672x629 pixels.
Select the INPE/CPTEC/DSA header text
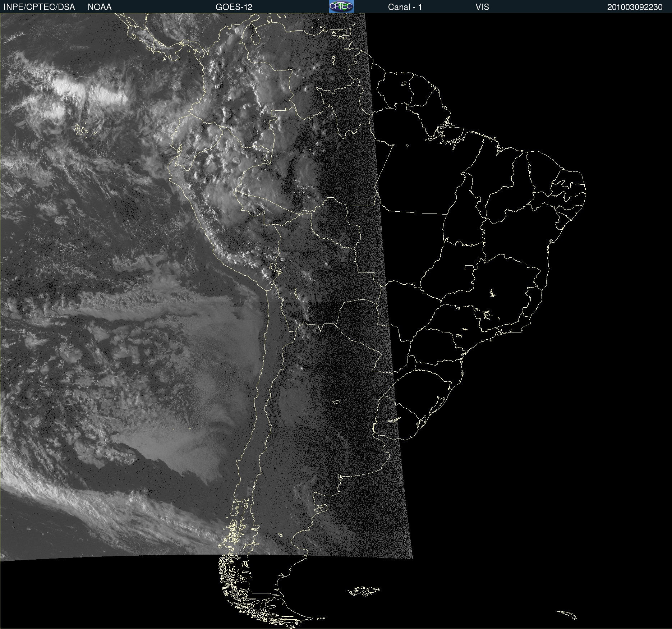pyautogui.click(x=39, y=7)
